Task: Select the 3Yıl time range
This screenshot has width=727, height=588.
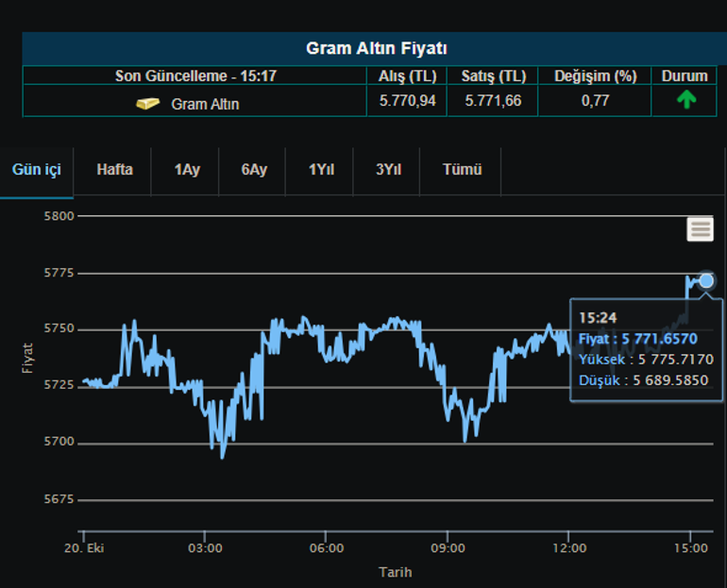Action: point(388,170)
